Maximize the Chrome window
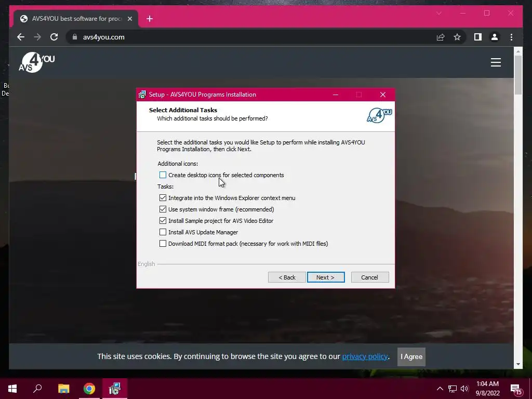This screenshot has height=399, width=532. [x=487, y=13]
